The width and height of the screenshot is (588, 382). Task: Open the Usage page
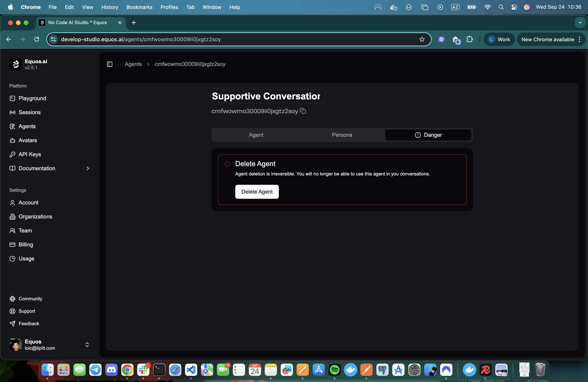[x=26, y=258]
